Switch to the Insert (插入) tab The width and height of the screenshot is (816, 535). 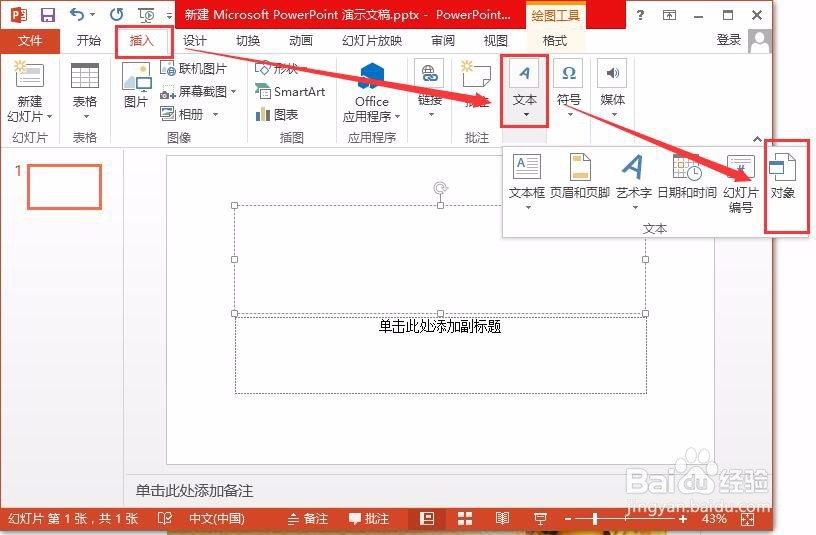coord(142,41)
